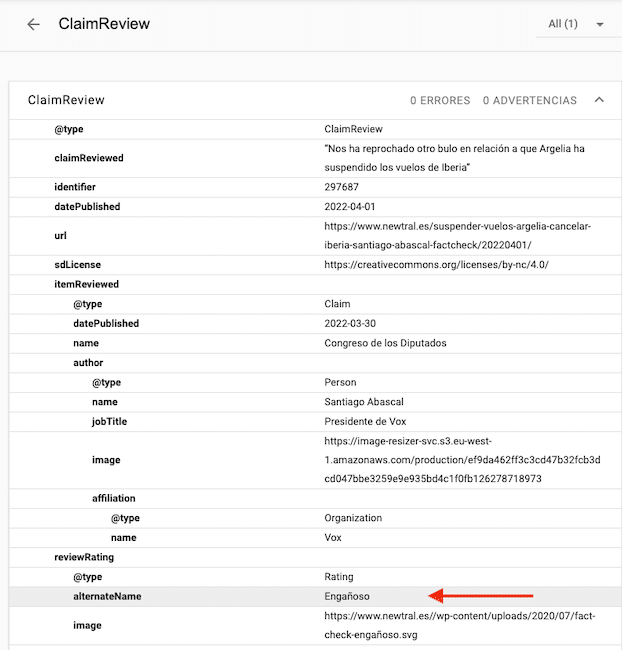Select the claim text about Argelia and Iberia
This screenshot has width=622, height=650.
(454, 158)
